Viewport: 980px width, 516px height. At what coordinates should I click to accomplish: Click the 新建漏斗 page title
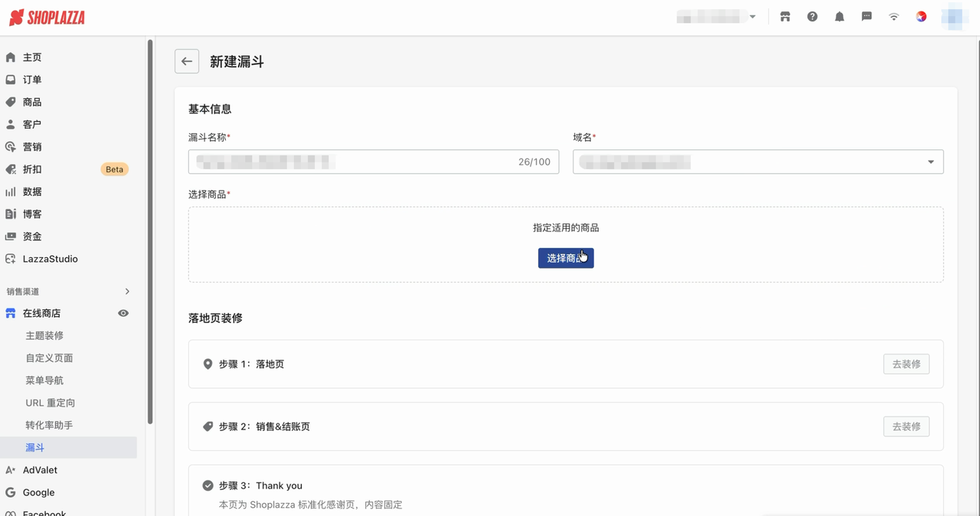(237, 61)
